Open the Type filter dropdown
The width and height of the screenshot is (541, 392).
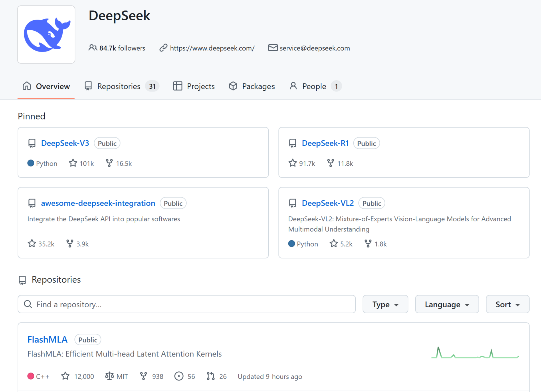[x=385, y=304]
